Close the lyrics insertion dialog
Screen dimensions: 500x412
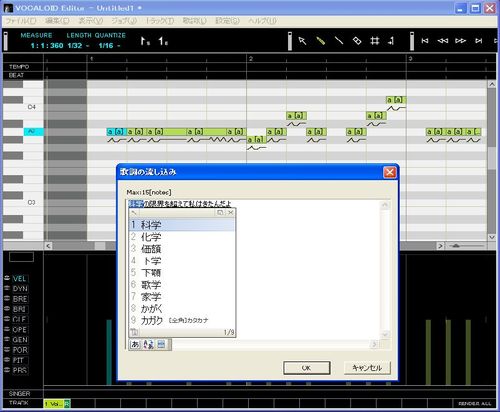point(390,172)
